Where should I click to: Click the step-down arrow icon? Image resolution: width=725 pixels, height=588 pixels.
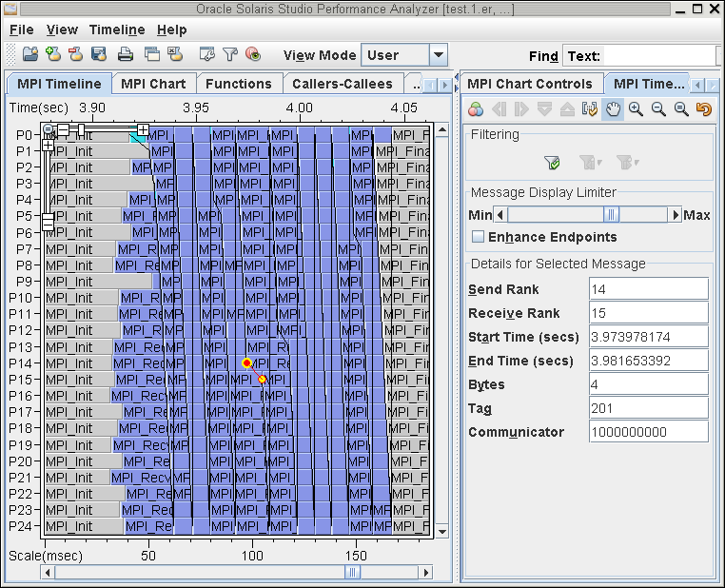pyautogui.click(x=544, y=109)
